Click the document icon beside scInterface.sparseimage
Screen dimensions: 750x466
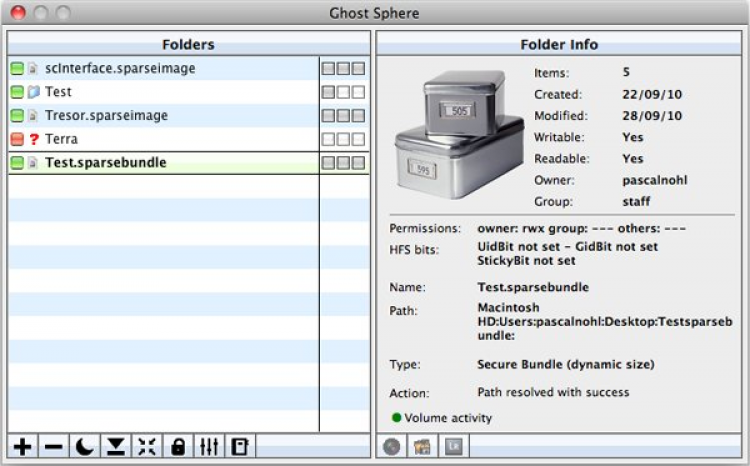[33, 68]
